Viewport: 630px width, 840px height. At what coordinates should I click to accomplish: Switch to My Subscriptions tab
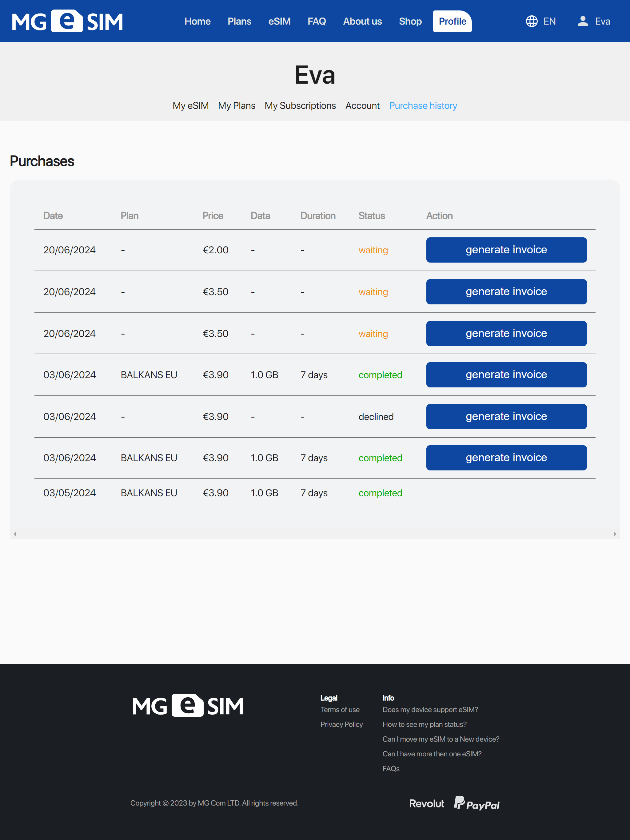[x=300, y=105]
